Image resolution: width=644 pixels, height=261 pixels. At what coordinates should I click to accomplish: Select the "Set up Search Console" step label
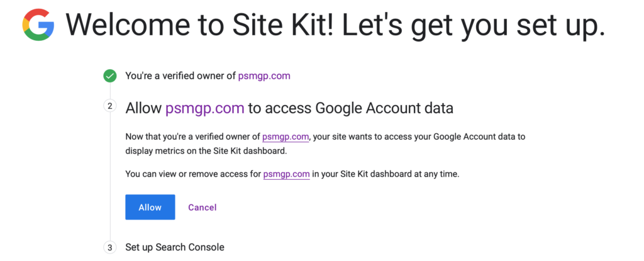point(175,247)
